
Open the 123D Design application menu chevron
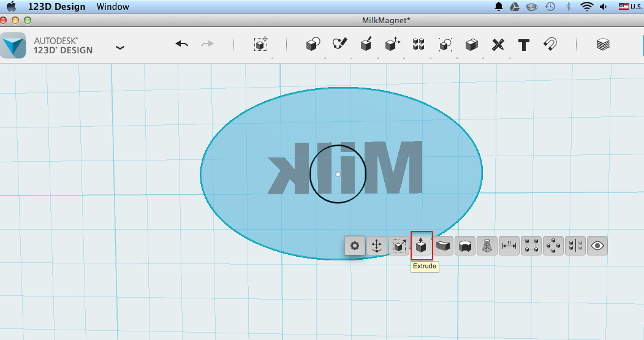pos(120,48)
